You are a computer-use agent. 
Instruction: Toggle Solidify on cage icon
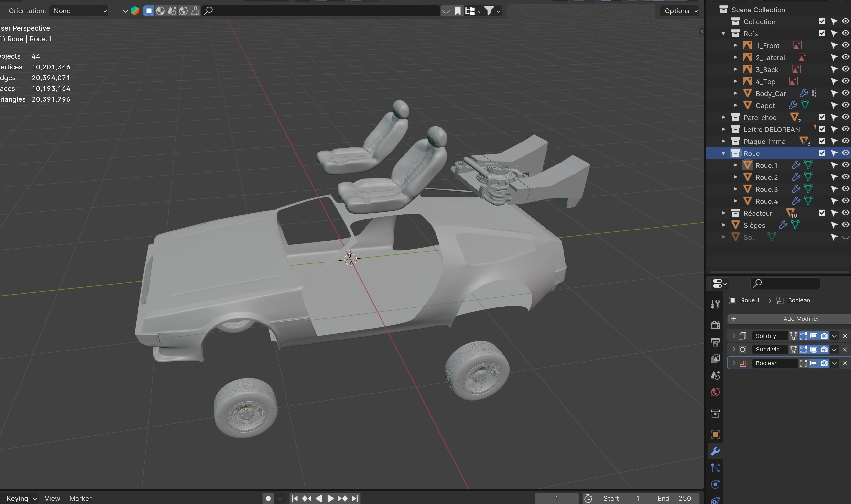[793, 336]
